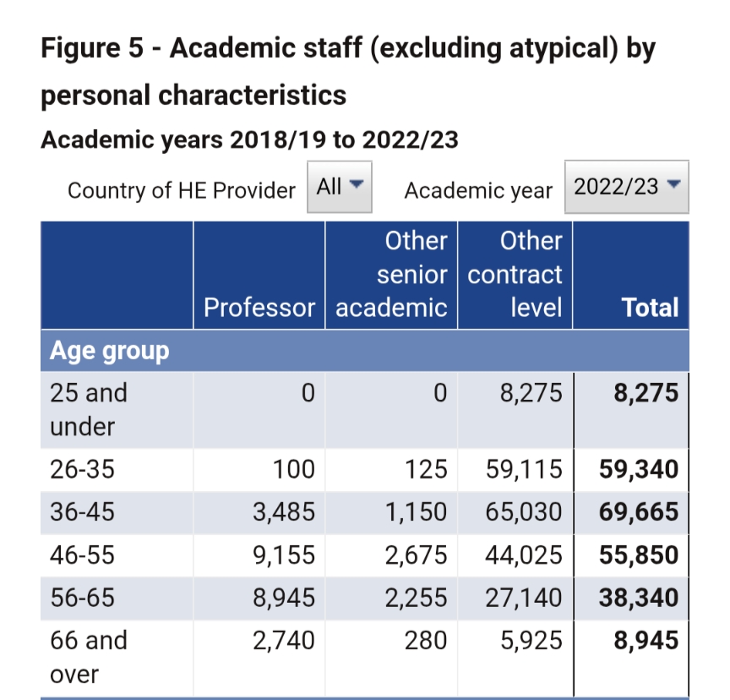Select the 9,155 Professor cell
730x700 pixels.
[284, 555]
